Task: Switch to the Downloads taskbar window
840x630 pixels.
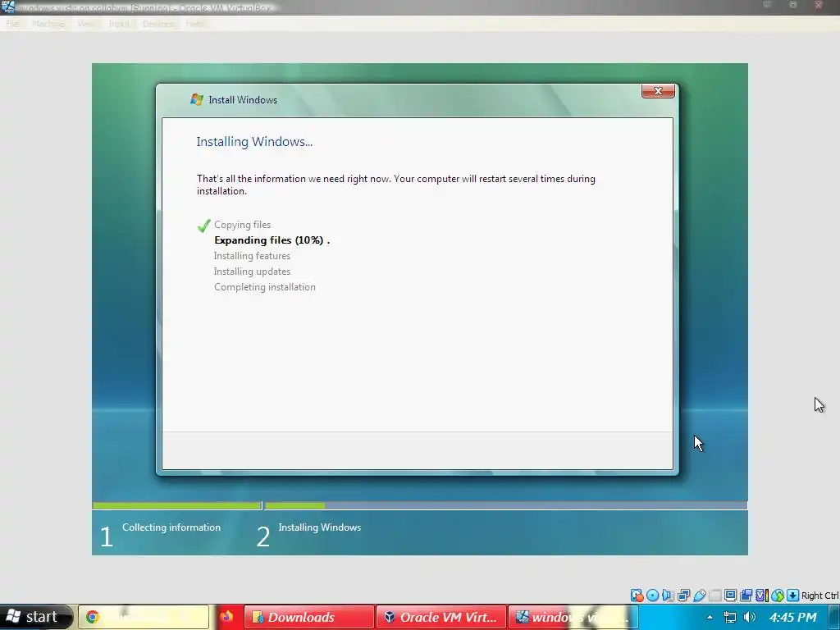Action: [308, 617]
